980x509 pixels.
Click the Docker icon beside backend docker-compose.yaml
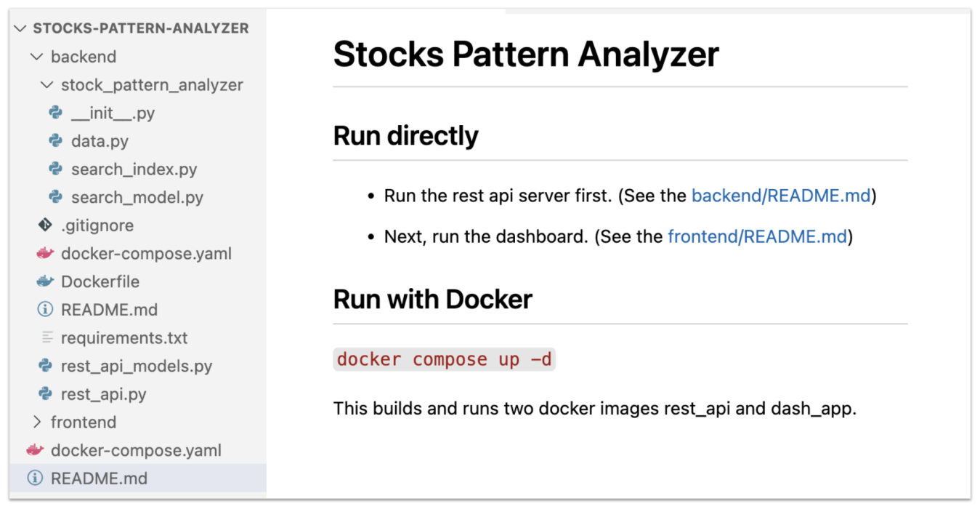tap(46, 253)
